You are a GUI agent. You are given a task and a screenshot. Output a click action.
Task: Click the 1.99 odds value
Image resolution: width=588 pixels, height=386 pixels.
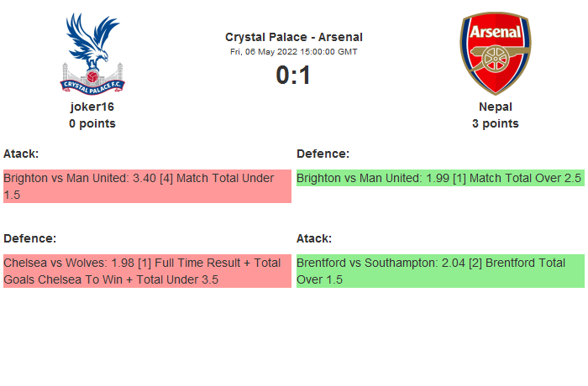[439, 178]
